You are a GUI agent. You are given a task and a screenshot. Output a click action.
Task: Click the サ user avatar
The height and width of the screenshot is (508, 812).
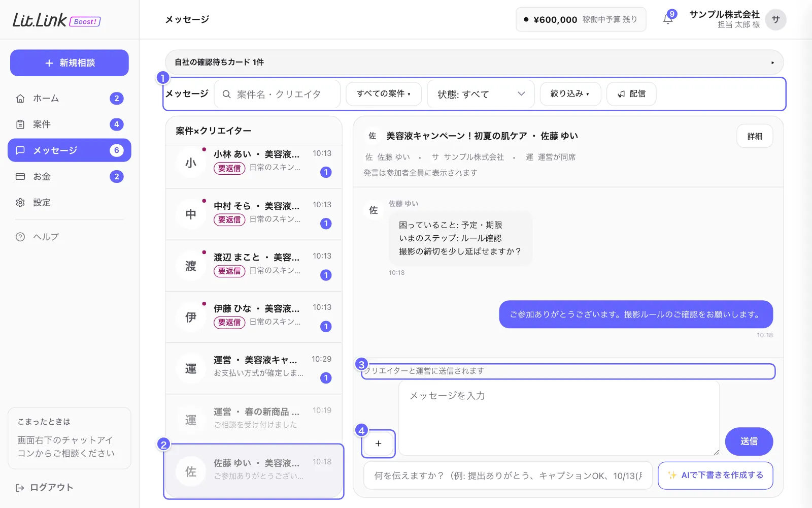click(775, 20)
